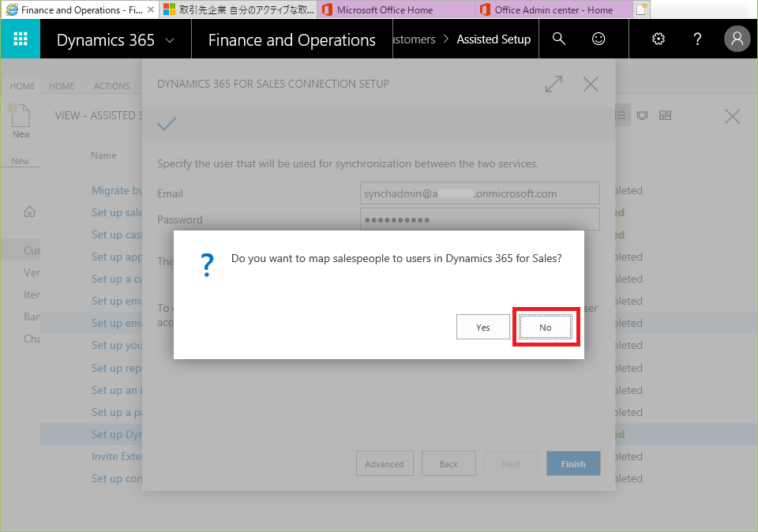Click the dialog title 'DYNAMICS 365 FOR SALES CONNECTION SETUP'
Image resolution: width=758 pixels, height=532 pixels.
[273, 84]
